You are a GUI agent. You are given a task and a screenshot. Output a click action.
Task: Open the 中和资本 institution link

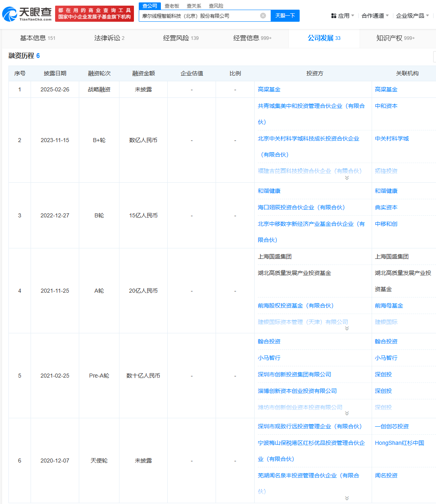386,106
